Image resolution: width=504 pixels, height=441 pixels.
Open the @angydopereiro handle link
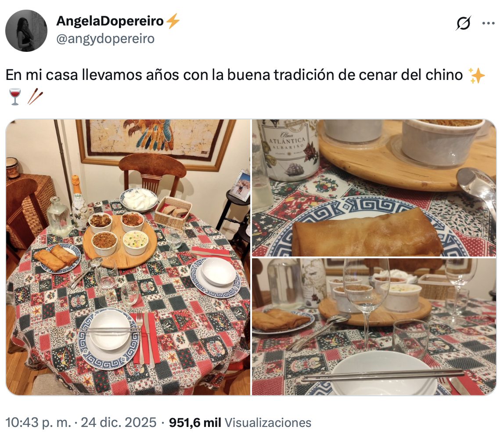tap(105, 39)
